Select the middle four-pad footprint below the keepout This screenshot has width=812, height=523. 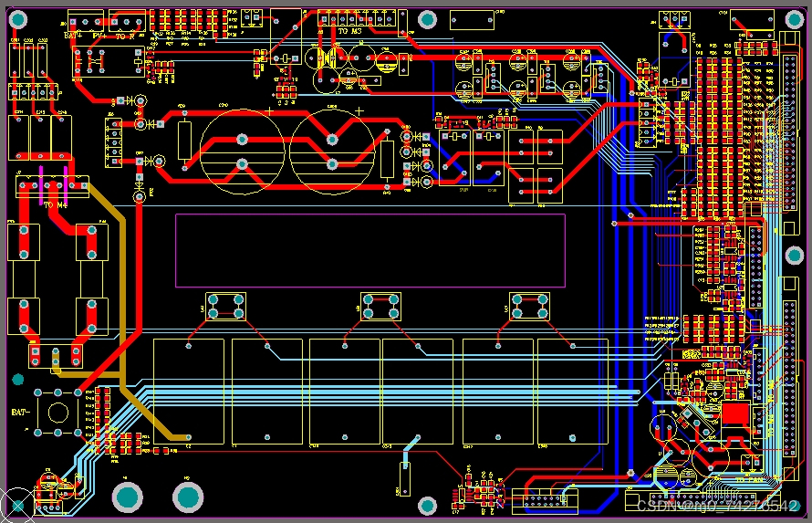tap(380, 307)
